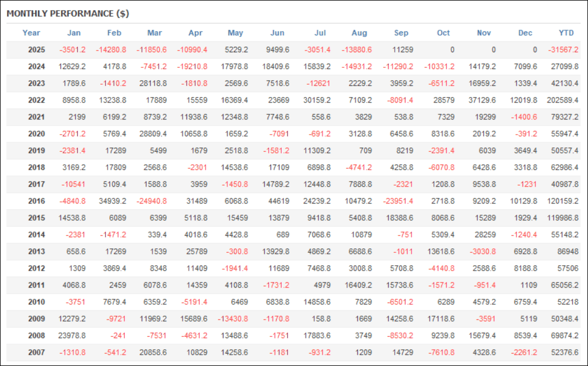
Task: Select the Mar column header
Action: point(155,33)
